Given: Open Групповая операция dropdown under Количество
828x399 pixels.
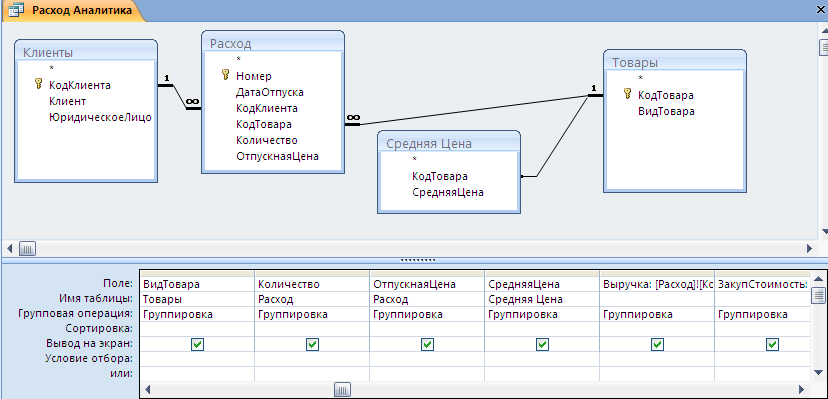Looking at the screenshot, I should click(x=312, y=314).
